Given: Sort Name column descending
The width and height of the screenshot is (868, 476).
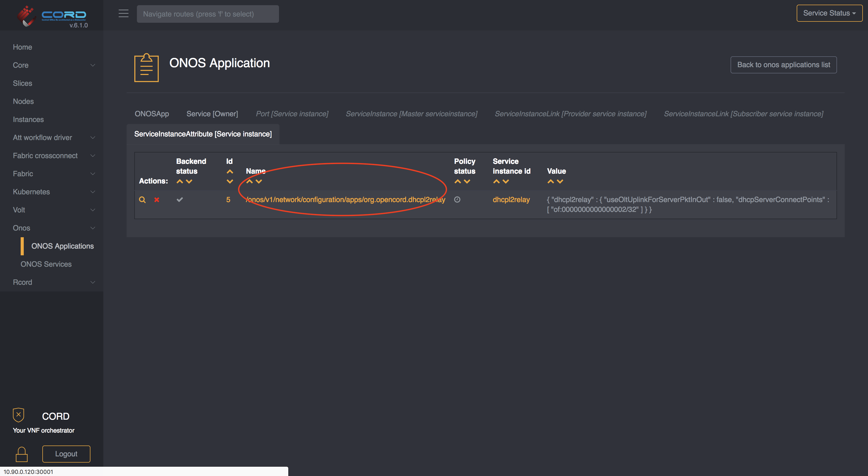Looking at the screenshot, I should [x=259, y=181].
